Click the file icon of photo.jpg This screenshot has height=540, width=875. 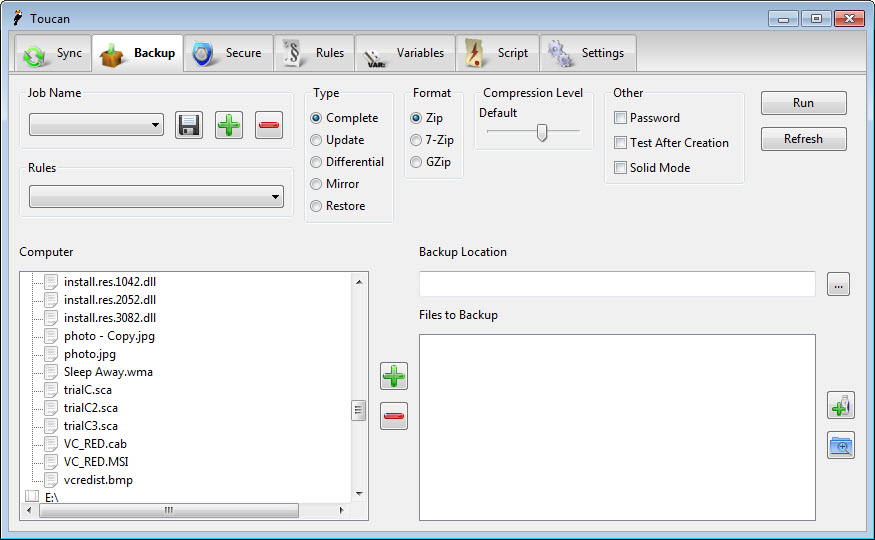pos(51,354)
